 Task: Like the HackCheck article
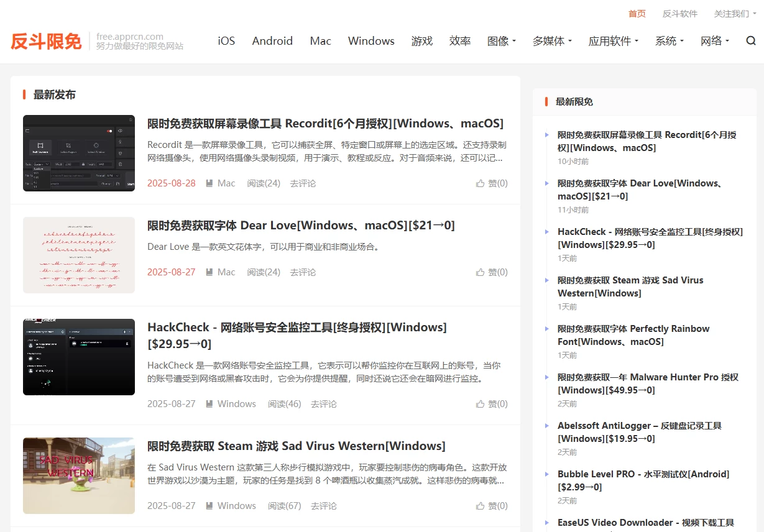(x=491, y=403)
